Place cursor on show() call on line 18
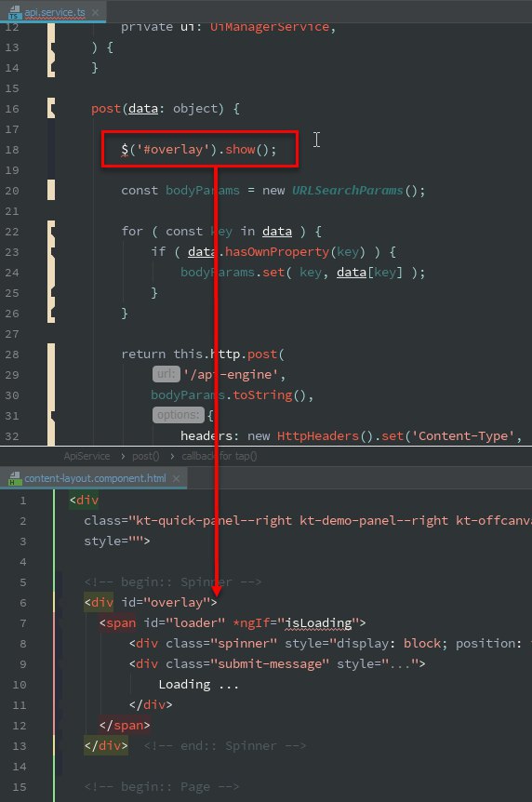This screenshot has width=532, height=802. [x=240, y=150]
